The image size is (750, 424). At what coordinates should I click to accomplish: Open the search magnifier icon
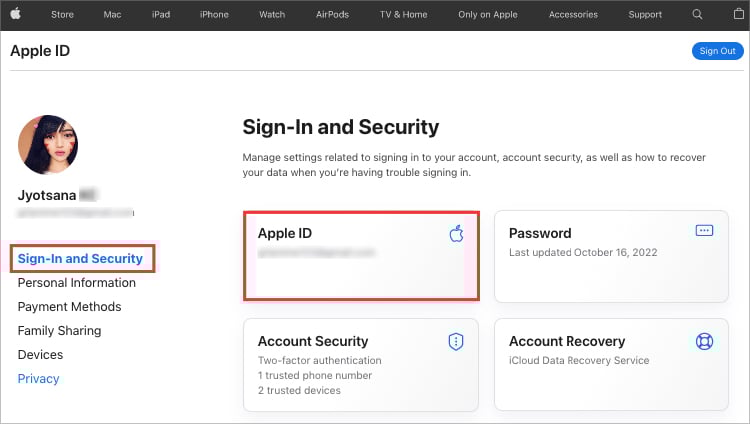697,15
